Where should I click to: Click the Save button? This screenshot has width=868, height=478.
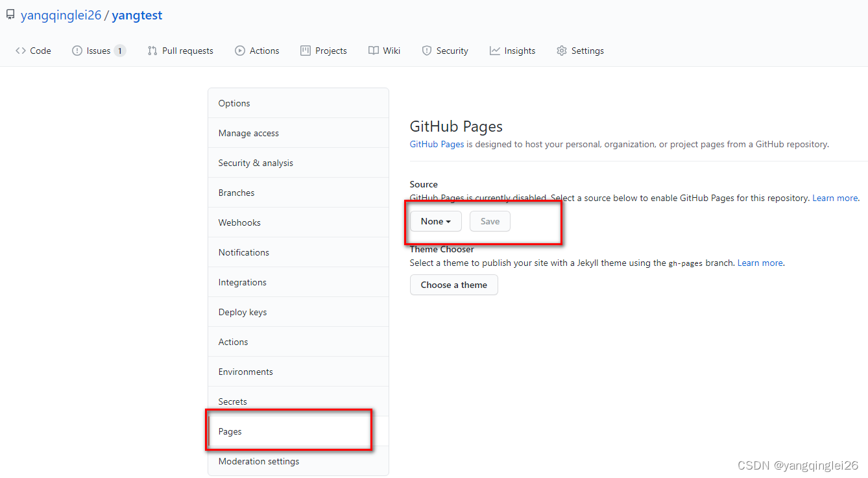coord(490,221)
